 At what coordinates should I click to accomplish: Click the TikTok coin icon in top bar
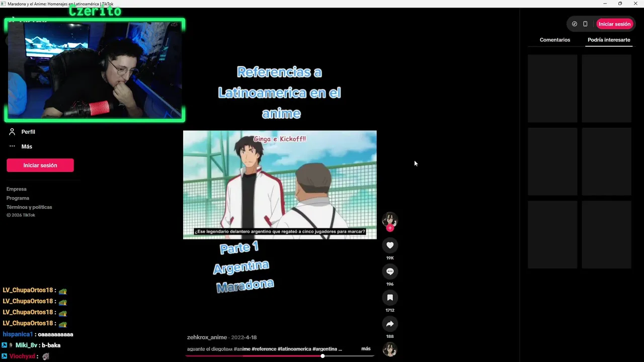point(575,24)
